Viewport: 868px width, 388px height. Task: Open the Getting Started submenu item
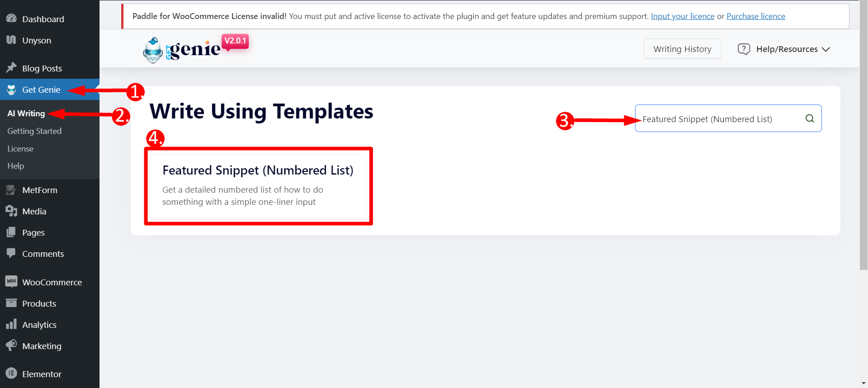point(34,131)
